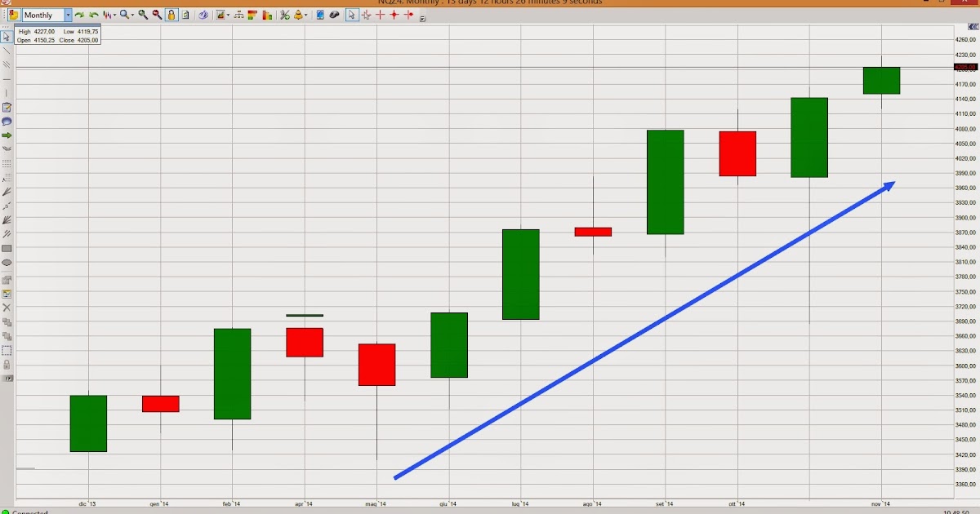Select the parallel channel lines tool
This screenshot has height=514, width=980.
pyautogui.click(x=7, y=64)
